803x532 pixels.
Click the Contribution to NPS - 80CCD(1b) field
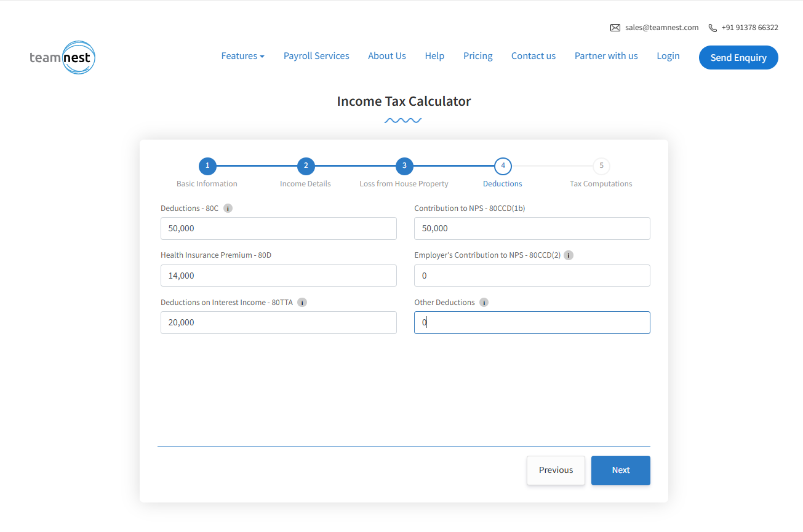click(x=532, y=228)
